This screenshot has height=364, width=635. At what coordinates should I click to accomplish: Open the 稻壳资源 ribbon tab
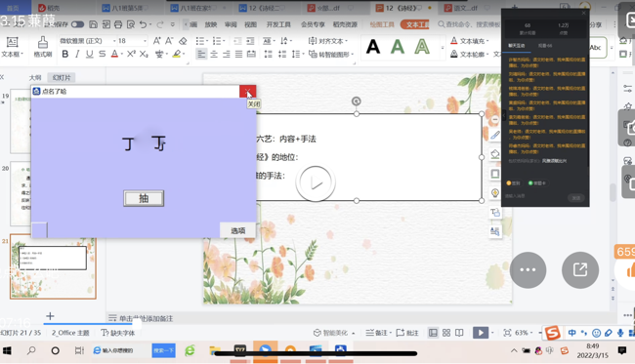pyautogui.click(x=345, y=24)
